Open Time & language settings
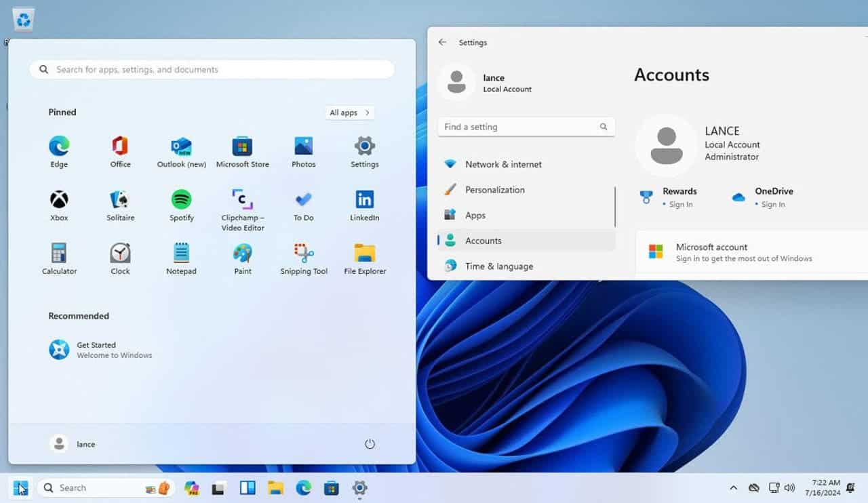 tap(498, 266)
